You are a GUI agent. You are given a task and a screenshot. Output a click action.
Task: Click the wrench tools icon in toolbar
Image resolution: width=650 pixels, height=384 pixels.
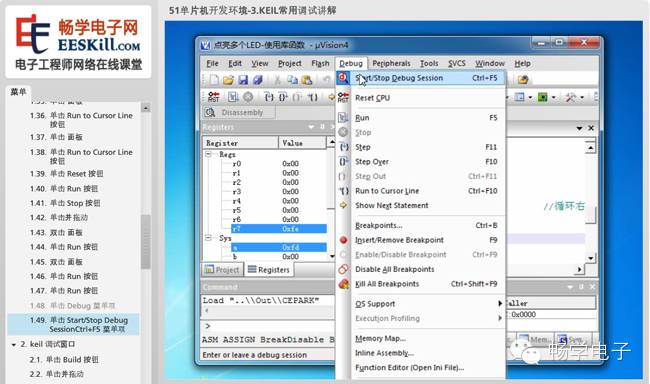tap(571, 97)
